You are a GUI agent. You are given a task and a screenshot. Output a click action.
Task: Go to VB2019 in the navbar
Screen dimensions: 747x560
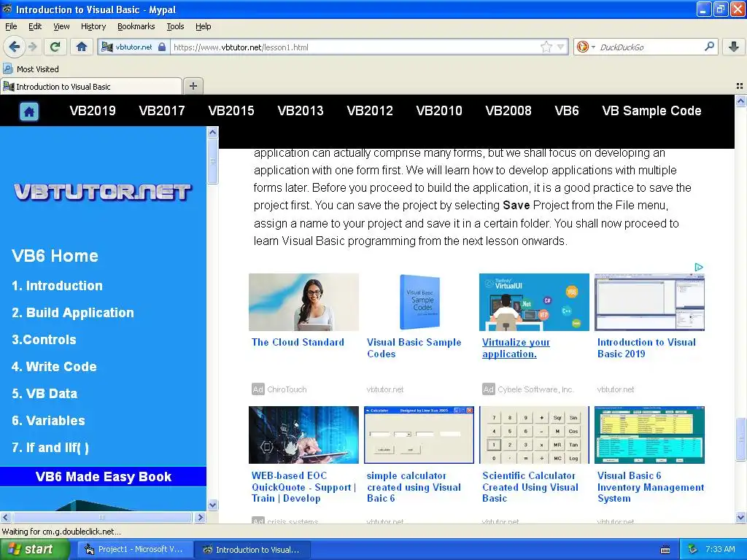93,111
